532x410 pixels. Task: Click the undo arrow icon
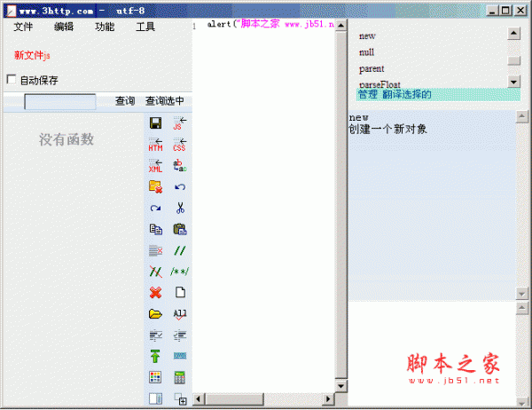pos(179,187)
